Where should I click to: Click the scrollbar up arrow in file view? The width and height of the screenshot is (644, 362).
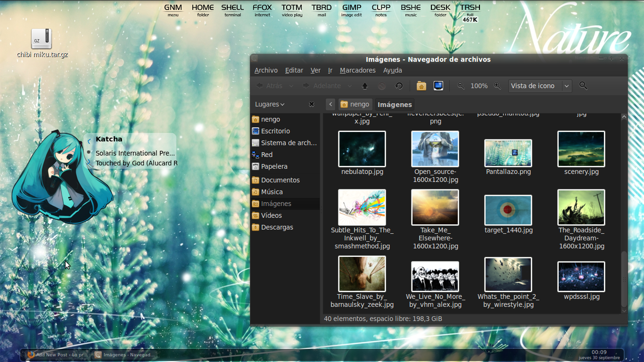click(624, 117)
